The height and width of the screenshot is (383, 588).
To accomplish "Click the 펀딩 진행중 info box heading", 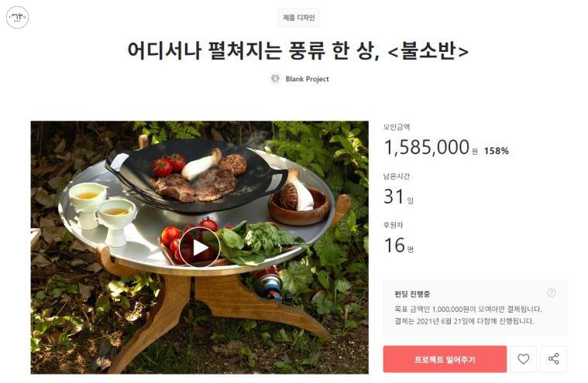I will click(x=412, y=294).
